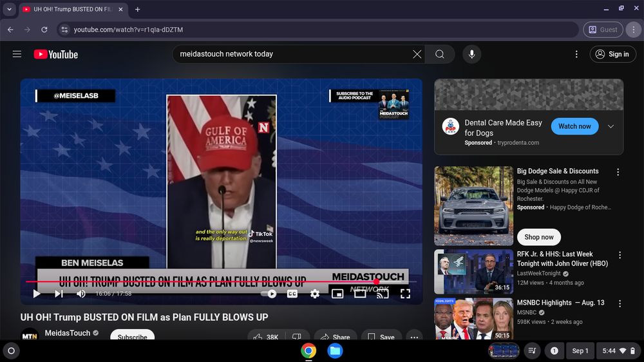Open quick settings at 5:44

(618, 351)
